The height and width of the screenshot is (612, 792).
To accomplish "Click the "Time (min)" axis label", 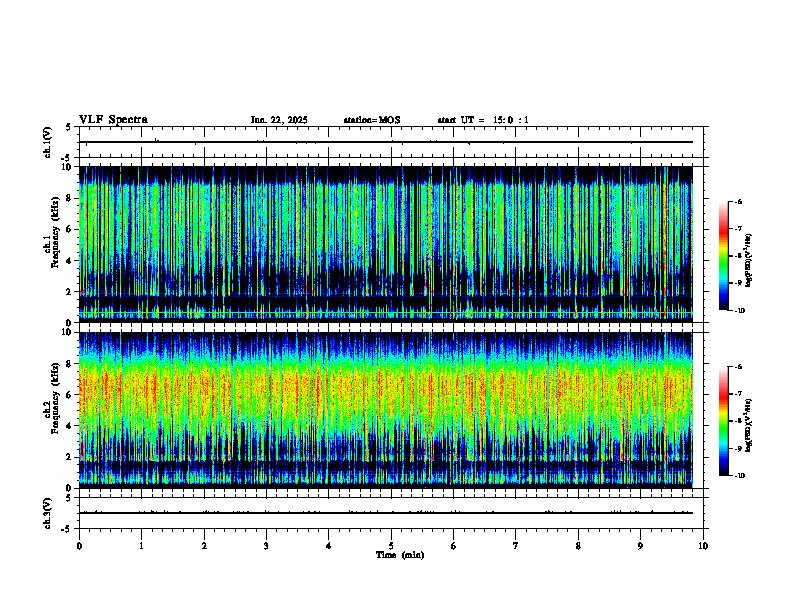I will pos(400,555).
